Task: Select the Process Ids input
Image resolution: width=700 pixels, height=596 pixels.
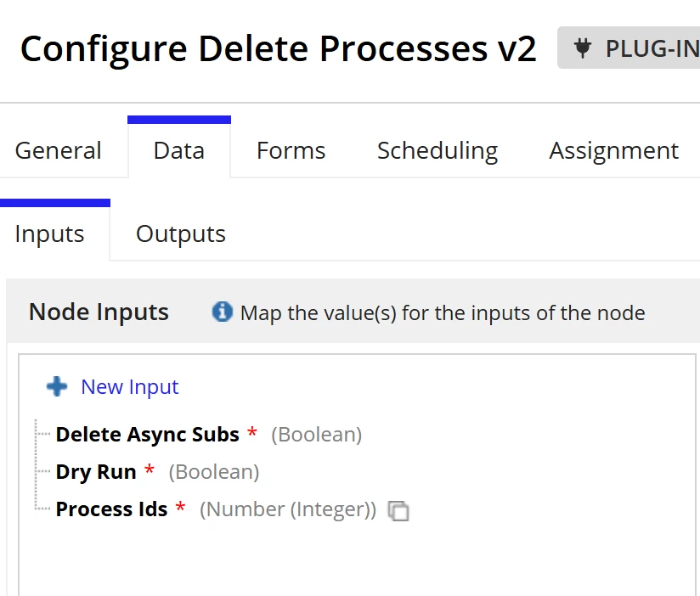Action: click(111, 509)
